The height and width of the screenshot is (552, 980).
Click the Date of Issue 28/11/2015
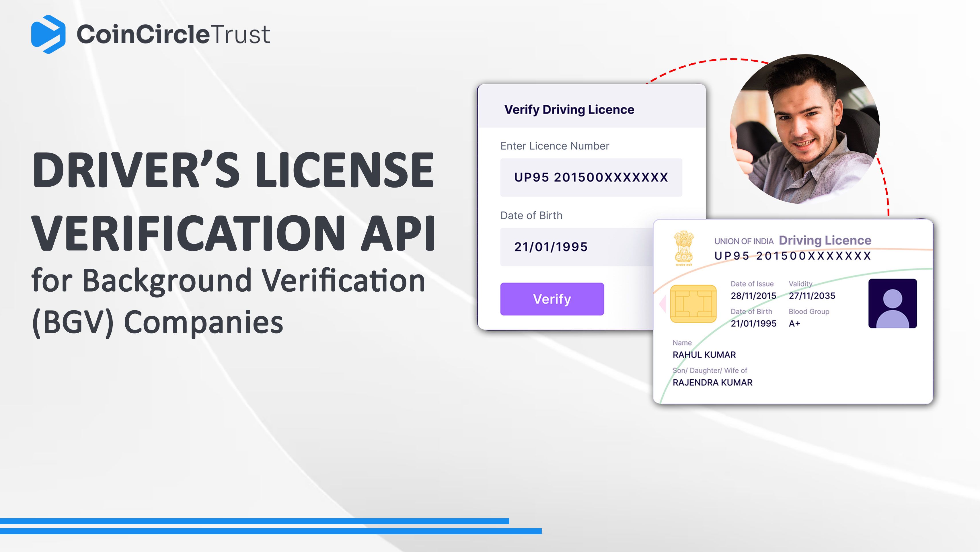click(x=753, y=296)
